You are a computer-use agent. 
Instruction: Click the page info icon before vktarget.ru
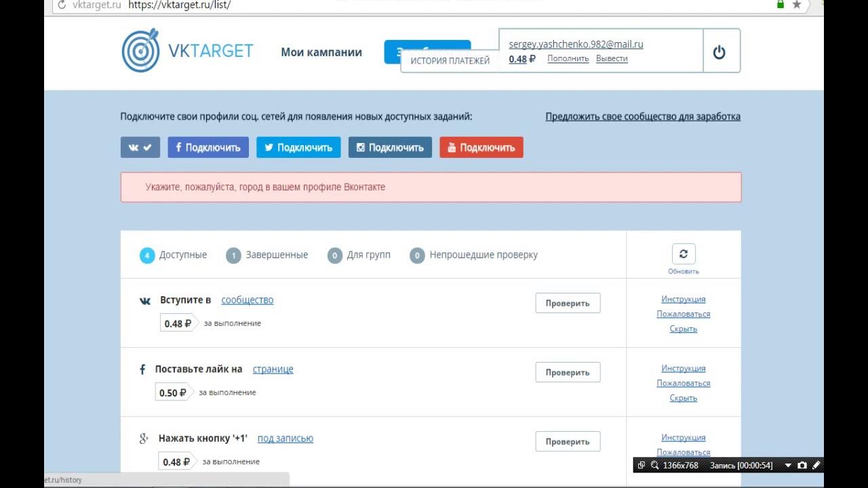coord(62,5)
